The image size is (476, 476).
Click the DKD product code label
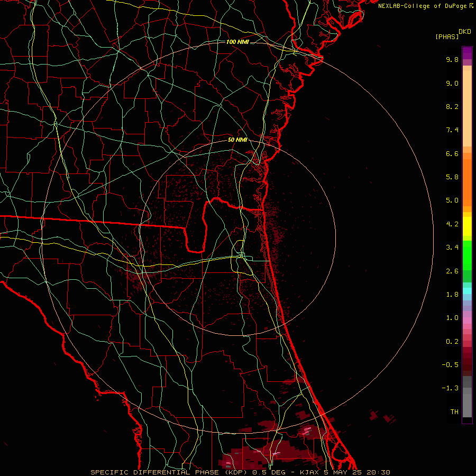465,32
